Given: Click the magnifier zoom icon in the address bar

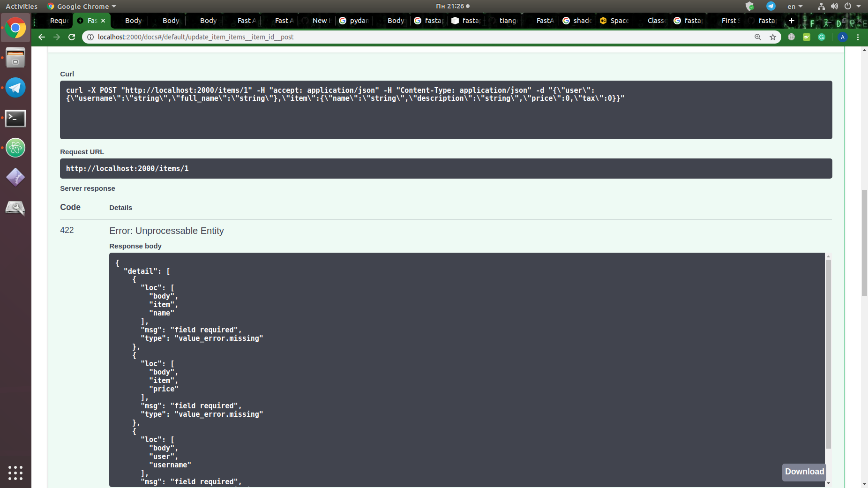Looking at the screenshot, I should tap(758, 37).
